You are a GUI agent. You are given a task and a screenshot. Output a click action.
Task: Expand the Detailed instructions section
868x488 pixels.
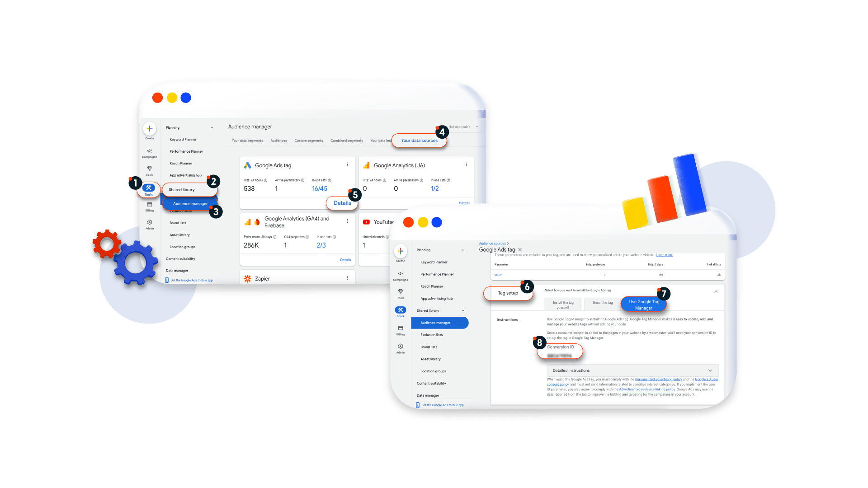point(631,370)
